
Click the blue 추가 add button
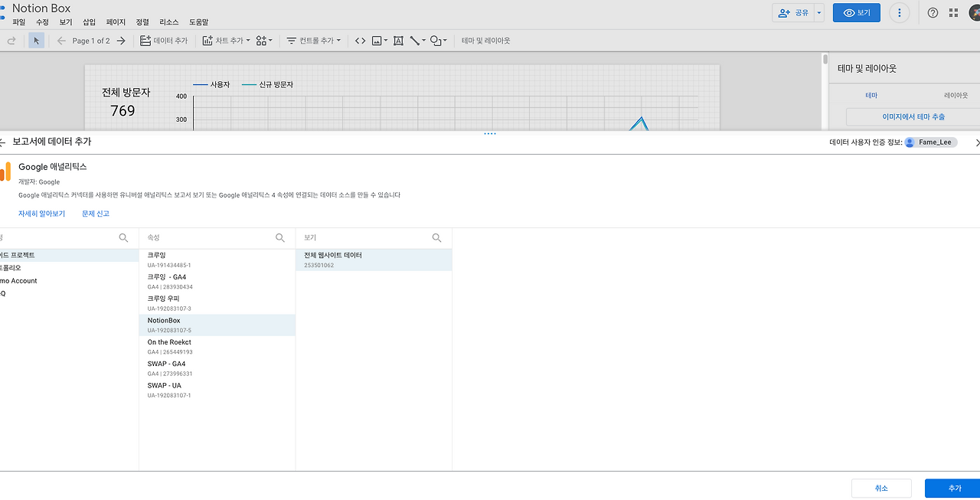point(954,489)
